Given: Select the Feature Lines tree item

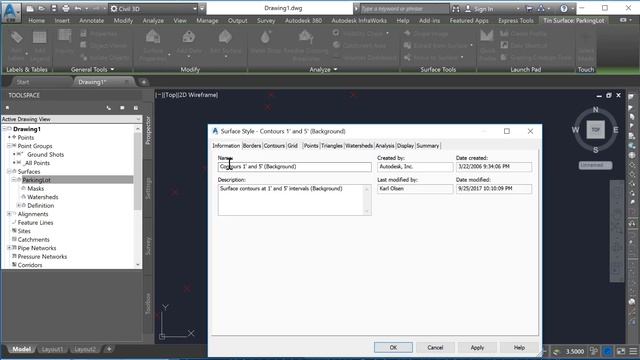Looking at the screenshot, I should click(35, 222).
